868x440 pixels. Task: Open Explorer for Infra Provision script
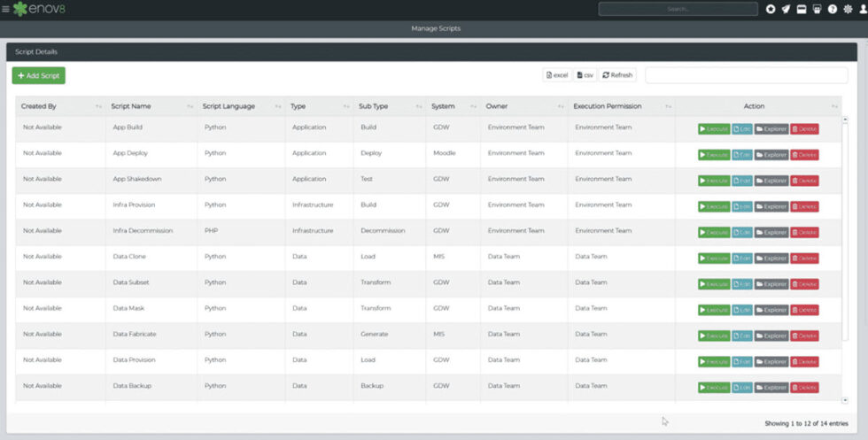pos(771,206)
